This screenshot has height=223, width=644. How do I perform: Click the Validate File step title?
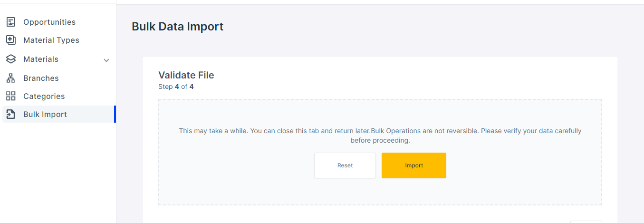[186, 75]
